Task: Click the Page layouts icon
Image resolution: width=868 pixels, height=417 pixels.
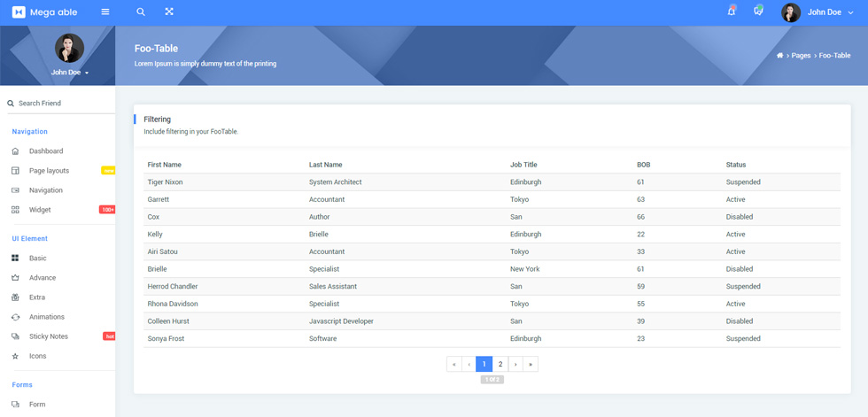Action: click(16, 171)
